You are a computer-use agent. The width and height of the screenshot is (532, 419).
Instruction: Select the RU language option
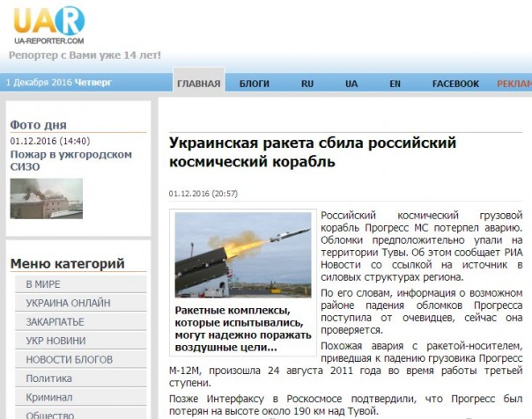(x=307, y=84)
